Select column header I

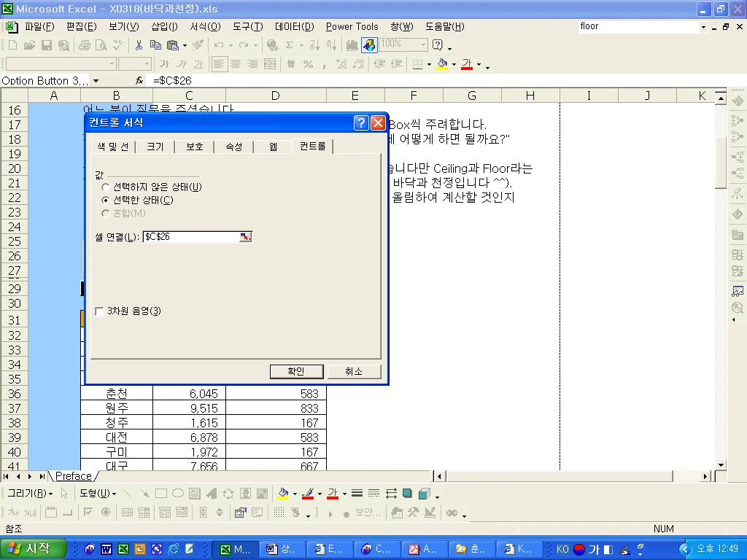(589, 96)
